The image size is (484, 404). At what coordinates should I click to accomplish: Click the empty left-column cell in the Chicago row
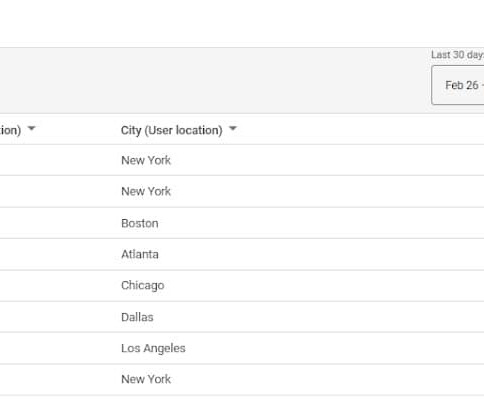point(57,286)
